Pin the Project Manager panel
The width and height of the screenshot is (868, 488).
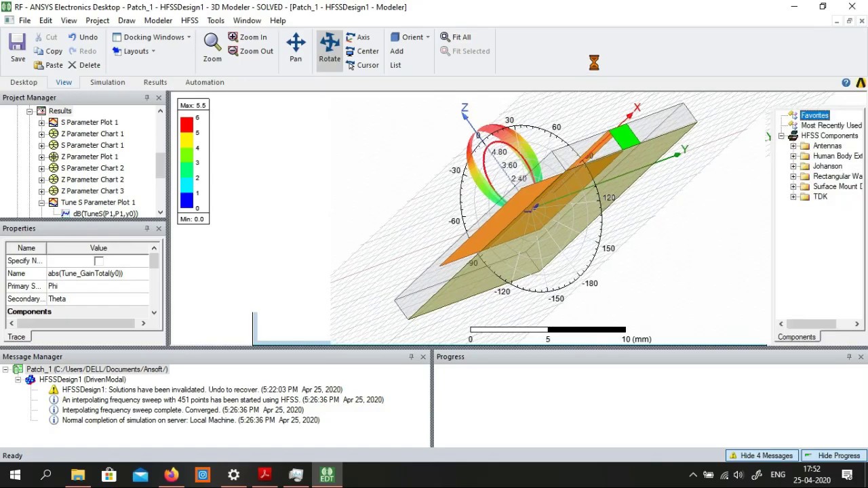146,98
